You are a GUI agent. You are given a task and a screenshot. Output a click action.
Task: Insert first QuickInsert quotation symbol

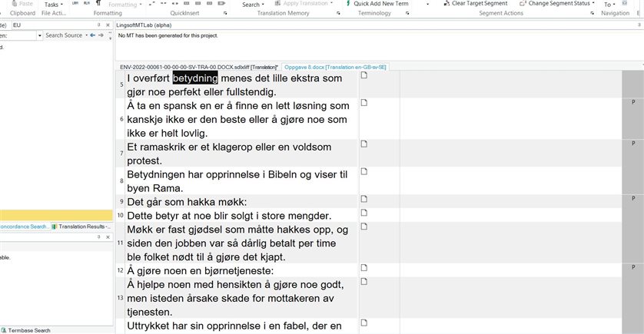[x=151, y=3]
